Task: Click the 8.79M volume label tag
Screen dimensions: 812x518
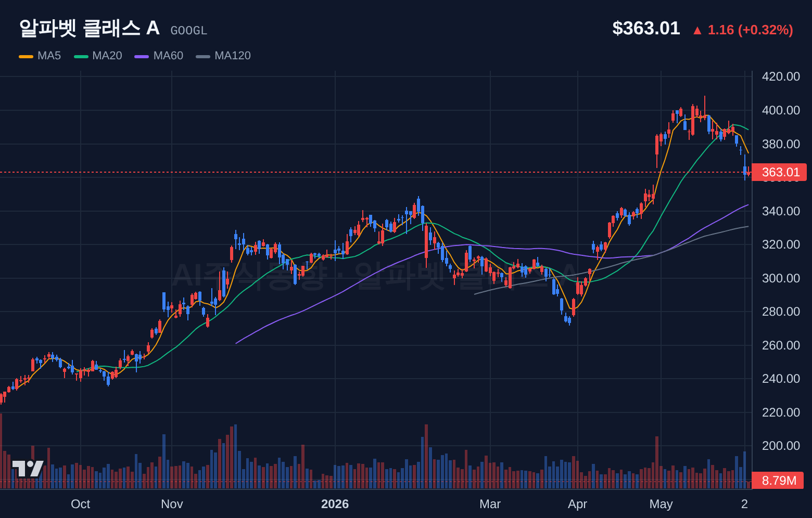Action: tap(779, 481)
